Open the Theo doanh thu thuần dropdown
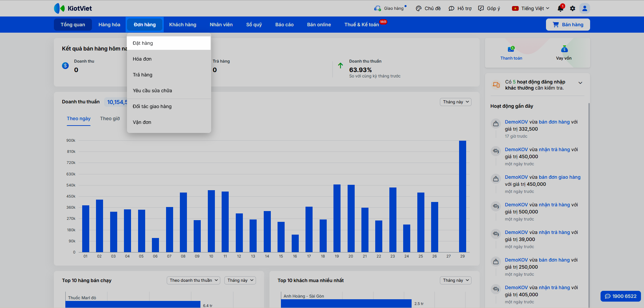Screen dimensions: 644x308 pos(193,280)
